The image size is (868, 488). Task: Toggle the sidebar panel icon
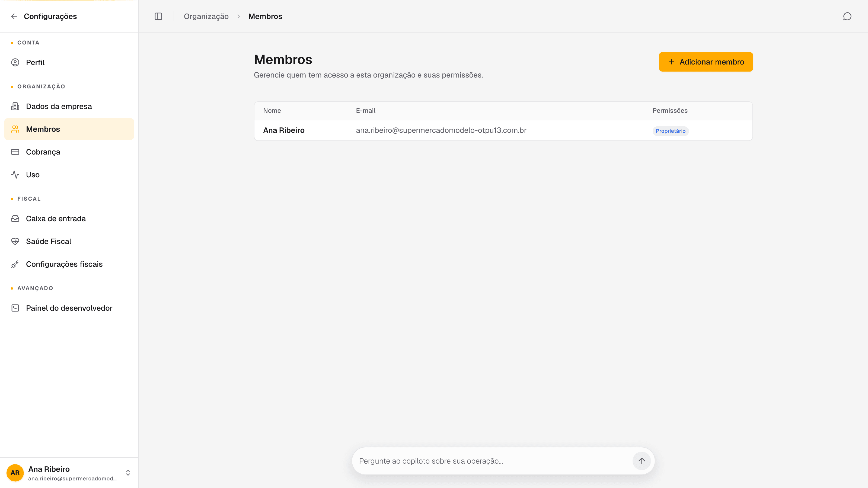click(158, 16)
